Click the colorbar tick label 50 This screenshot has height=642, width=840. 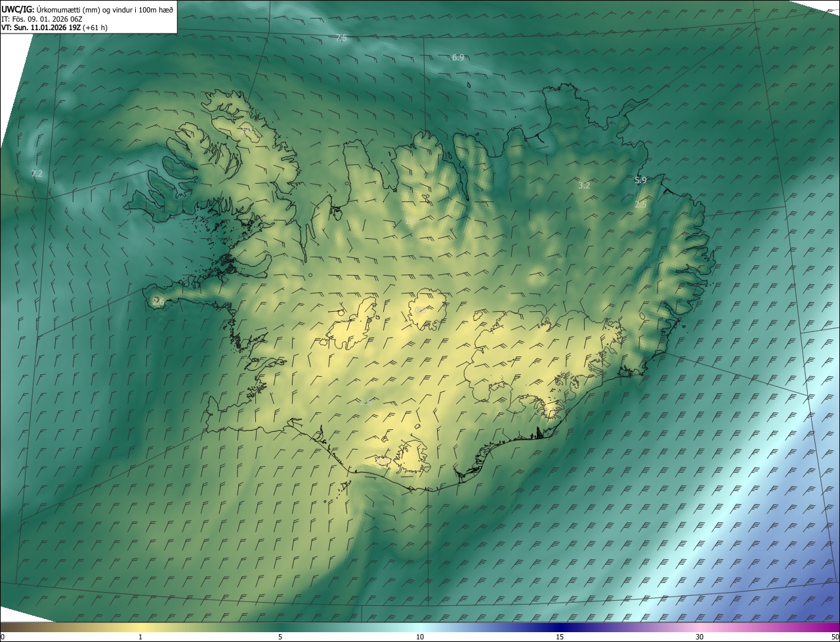tap(835, 637)
